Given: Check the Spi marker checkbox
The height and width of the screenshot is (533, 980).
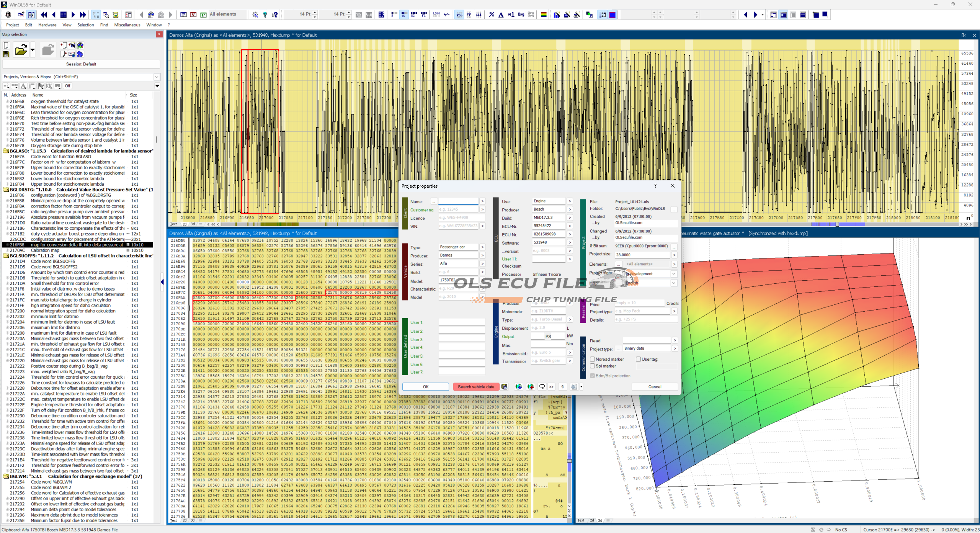Looking at the screenshot, I should [x=592, y=366].
